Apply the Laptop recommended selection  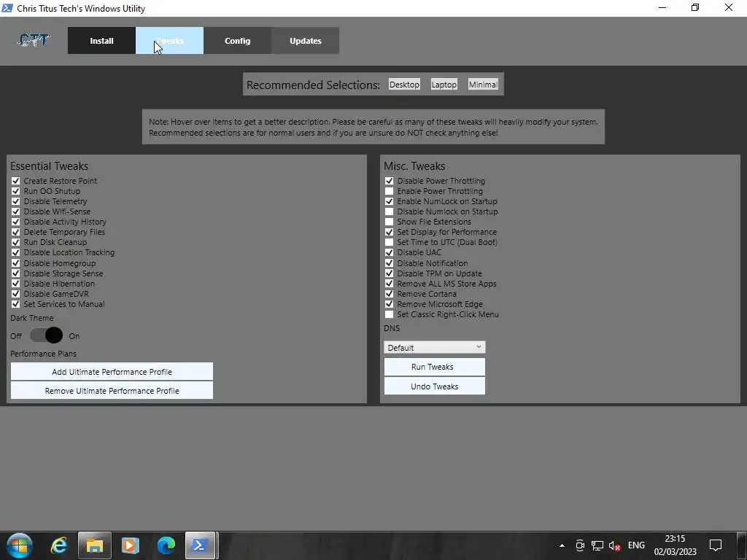tap(444, 85)
